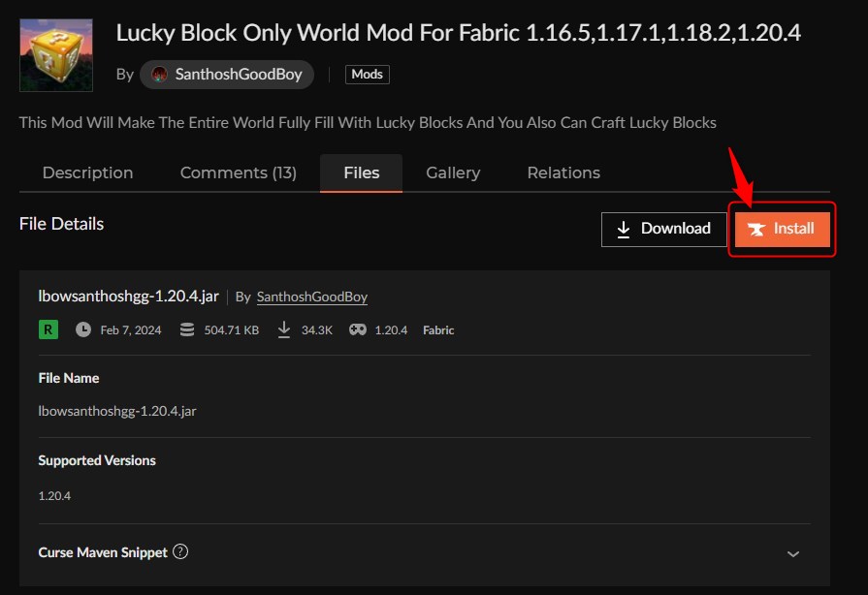Click the lbowsanthoshgg-1.20.4.jar file title
Viewport: 868px width, 595px height.
[128, 297]
